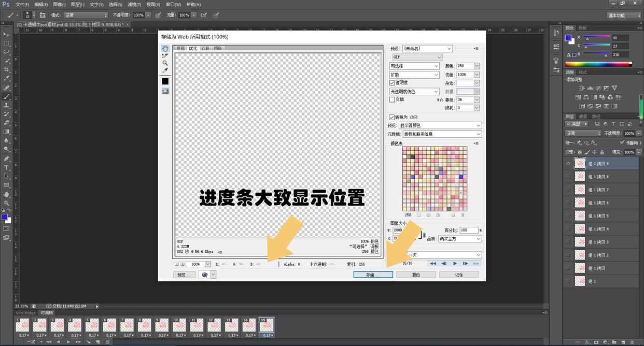Image resolution: width=644 pixels, height=346 pixels.
Task: Uncheck the 透明度 transparency checkbox
Action: click(392, 83)
